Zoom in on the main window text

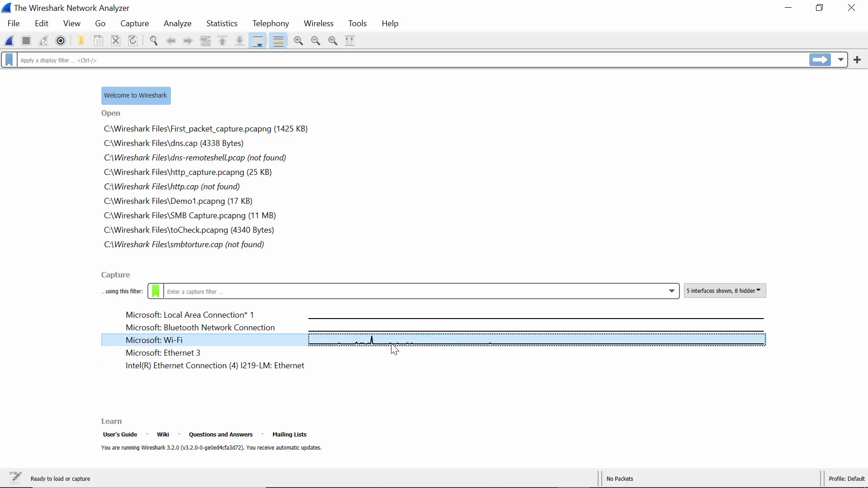point(298,41)
